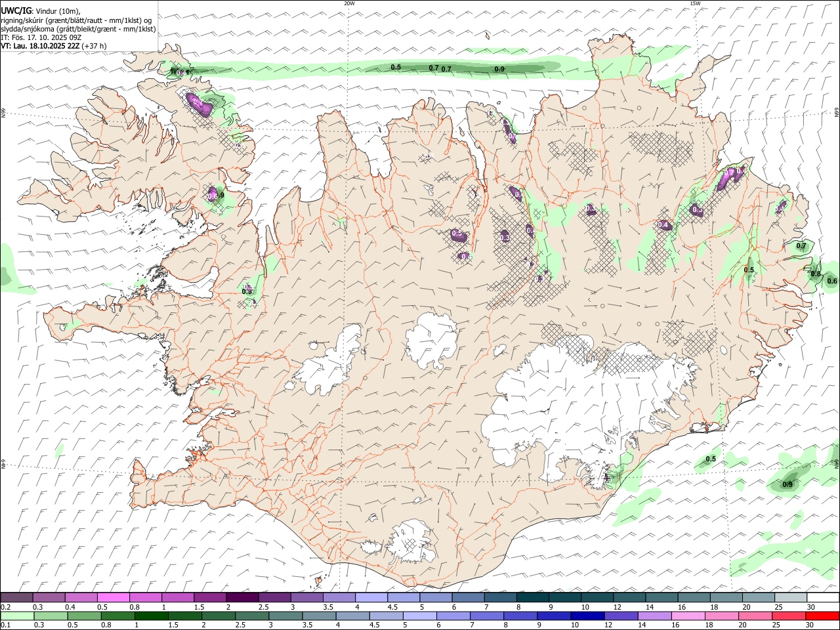Screen dimensions: 840x630
Task: Pick the dark mauve 0.2 snow legend swatch
Action: coord(17,597)
